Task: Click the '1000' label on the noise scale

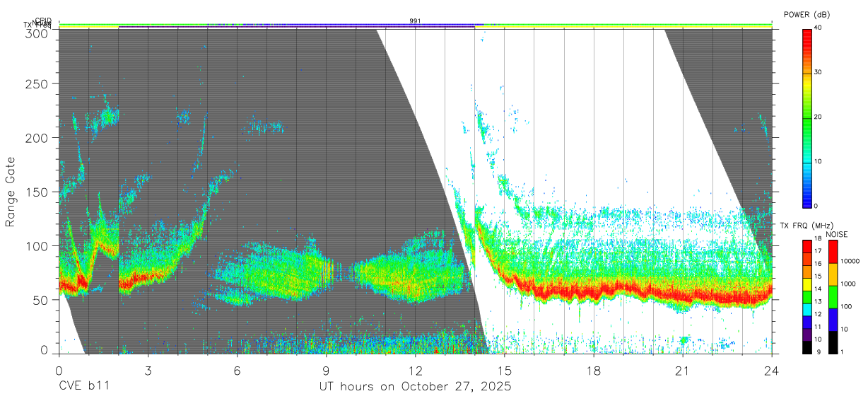Action: (848, 284)
